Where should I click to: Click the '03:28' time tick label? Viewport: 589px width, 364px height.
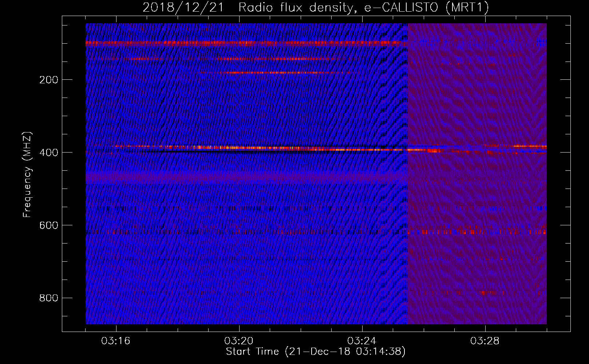[485, 341]
